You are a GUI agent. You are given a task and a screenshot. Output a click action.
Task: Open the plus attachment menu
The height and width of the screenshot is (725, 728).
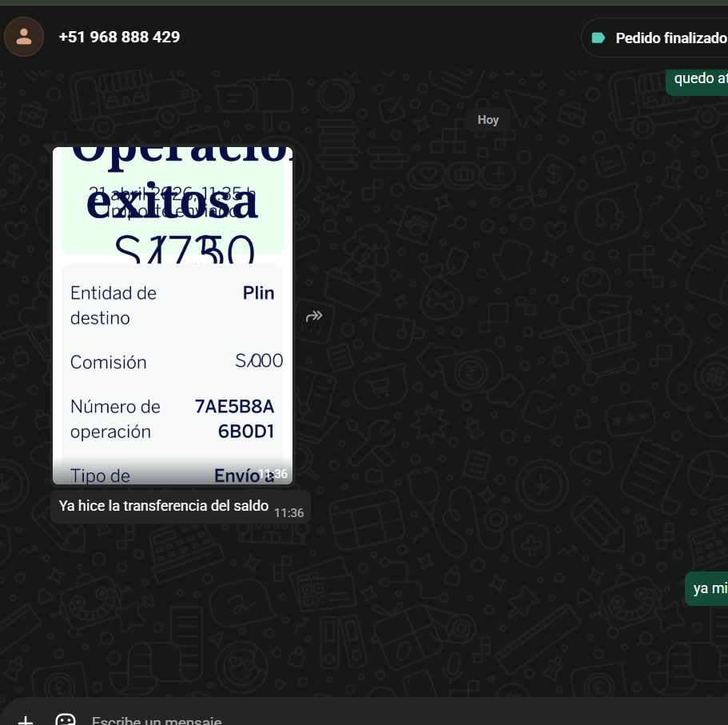click(26, 720)
